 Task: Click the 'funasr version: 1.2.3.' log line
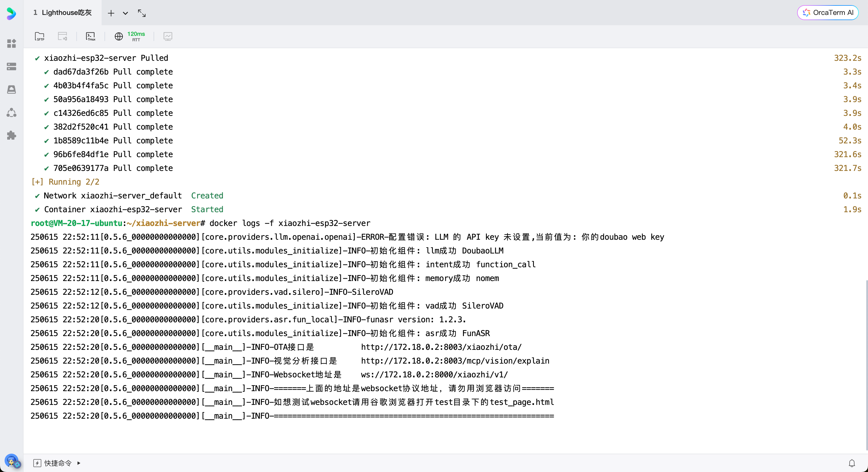coord(248,319)
